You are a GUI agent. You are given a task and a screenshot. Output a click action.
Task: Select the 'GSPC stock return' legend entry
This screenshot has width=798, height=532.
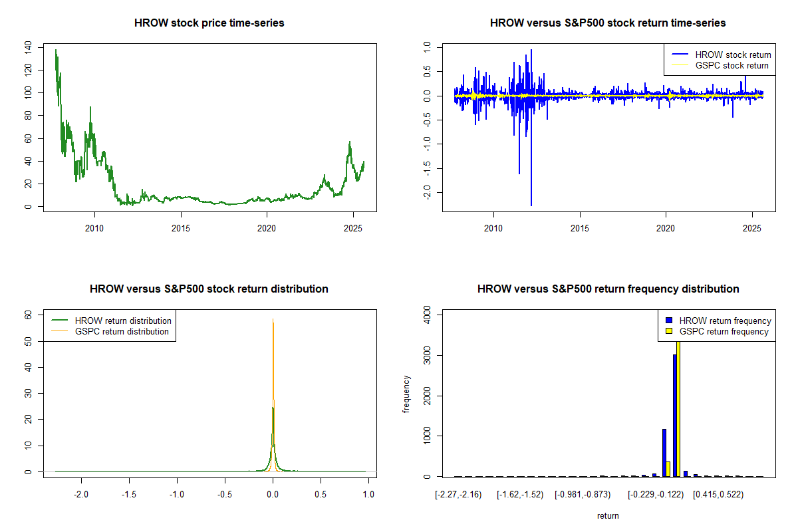pos(731,65)
